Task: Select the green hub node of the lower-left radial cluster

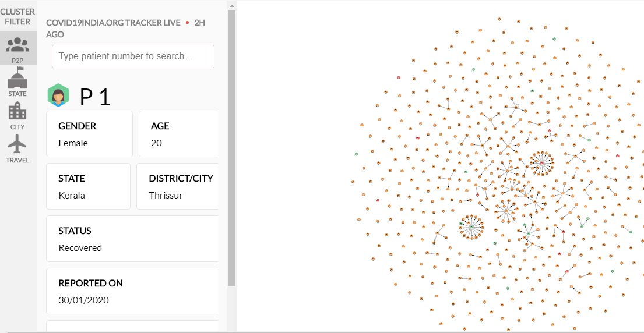Action: click(471, 227)
